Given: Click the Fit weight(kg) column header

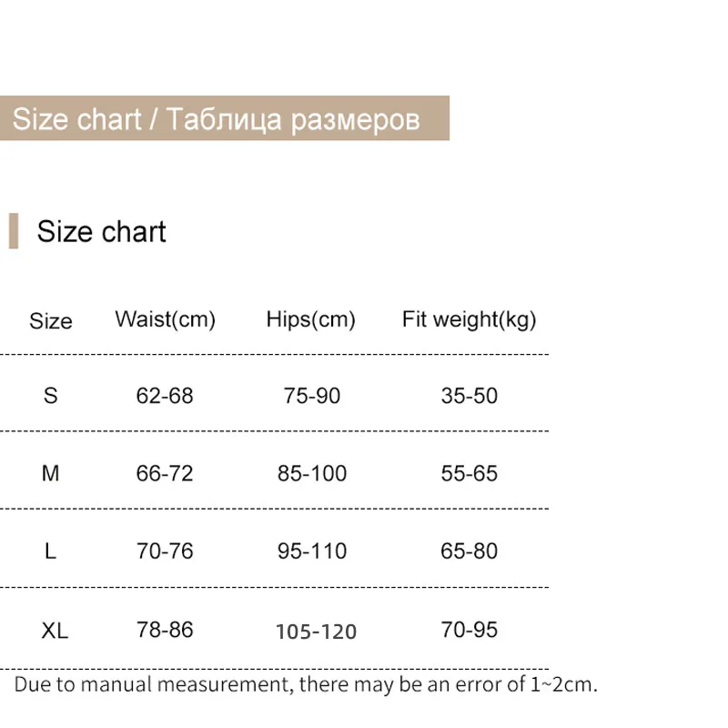Looking at the screenshot, I should click(469, 320).
